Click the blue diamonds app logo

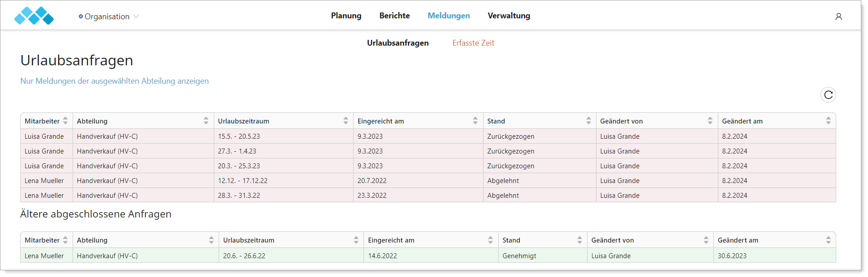pyautogui.click(x=34, y=16)
